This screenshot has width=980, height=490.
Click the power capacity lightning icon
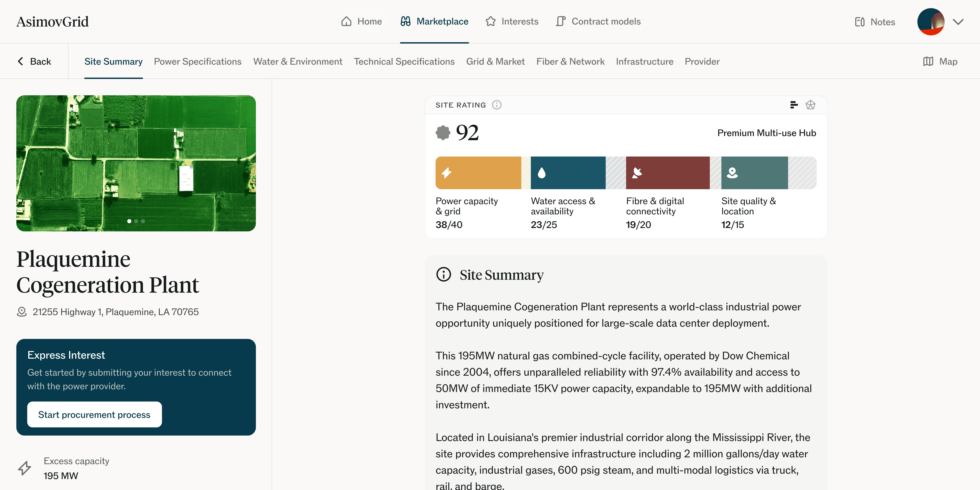[446, 173]
